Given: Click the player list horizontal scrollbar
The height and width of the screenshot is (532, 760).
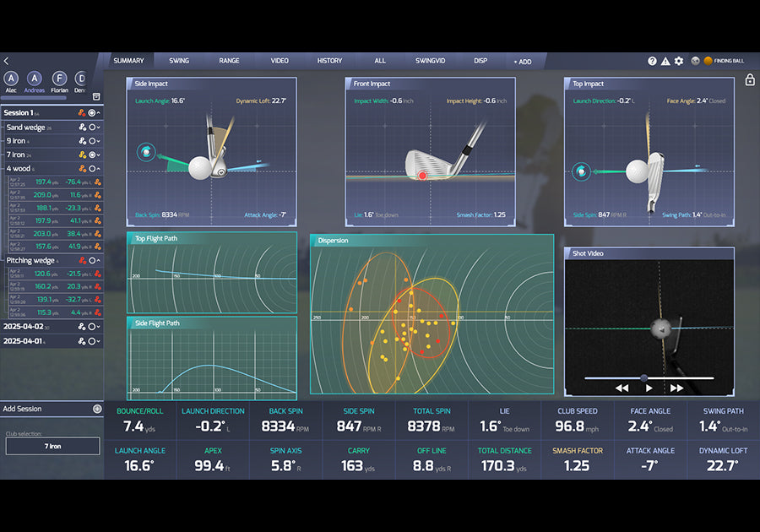Looking at the screenshot, I should pyautogui.click(x=34, y=98).
